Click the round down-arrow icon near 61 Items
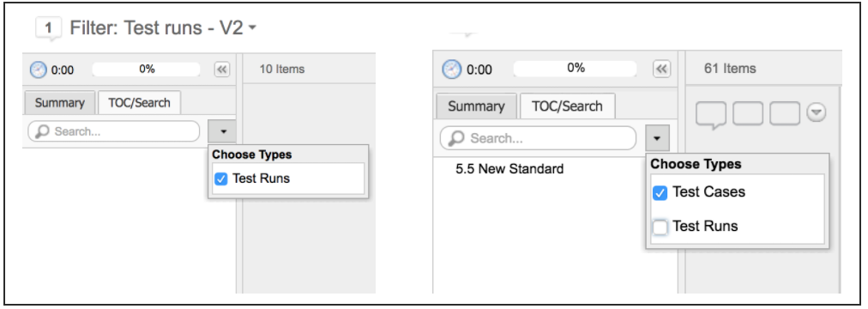This screenshot has height=309, width=868. point(816,112)
